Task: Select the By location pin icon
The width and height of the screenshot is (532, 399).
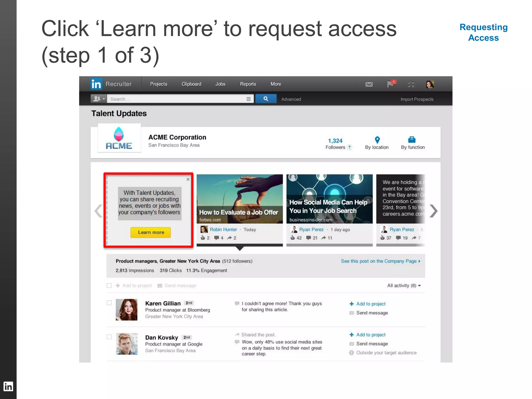Action: point(377,140)
